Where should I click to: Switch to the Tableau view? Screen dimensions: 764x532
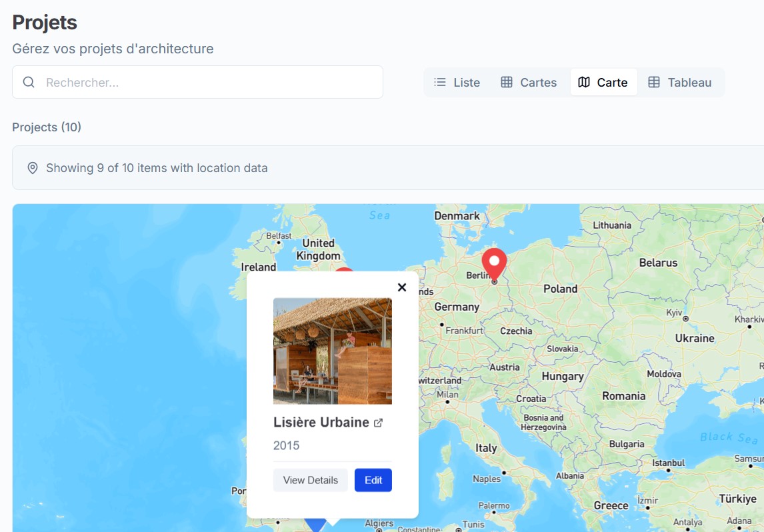681,83
